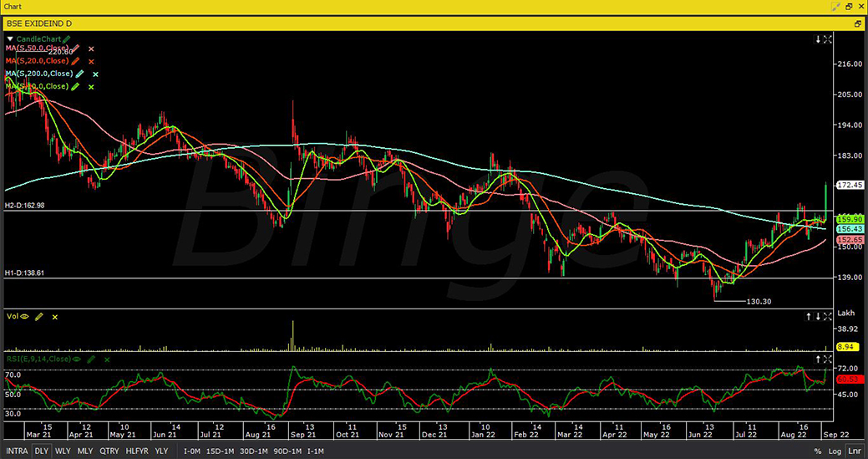The height and width of the screenshot is (459, 868).
Task: Maximize the Vol pane
Action: pyautogui.click(x=828, y=317)
